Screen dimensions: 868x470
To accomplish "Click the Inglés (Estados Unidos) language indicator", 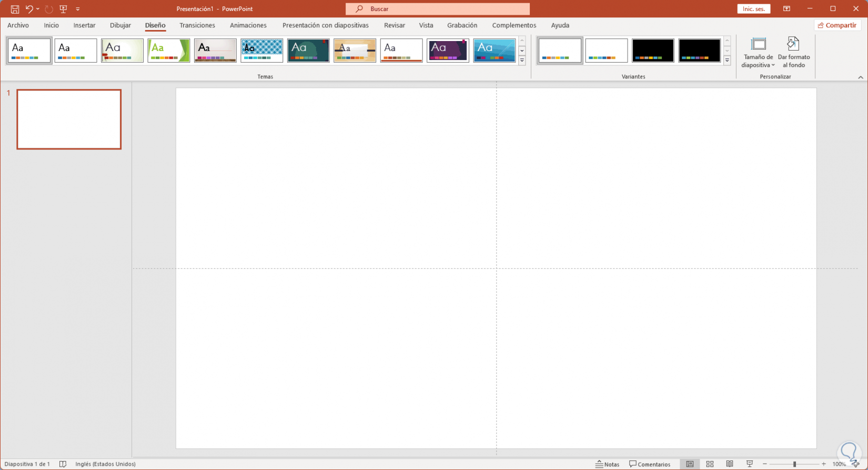I will [x=106, y=464].
